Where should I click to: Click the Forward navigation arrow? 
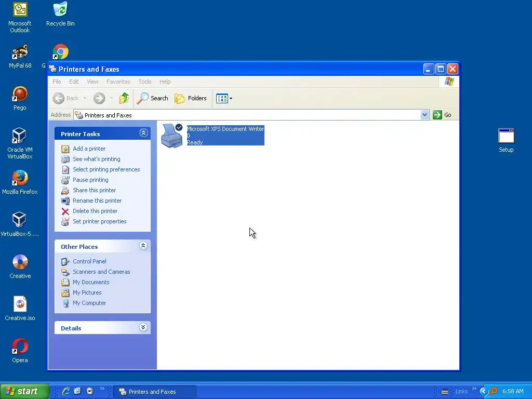99,98
